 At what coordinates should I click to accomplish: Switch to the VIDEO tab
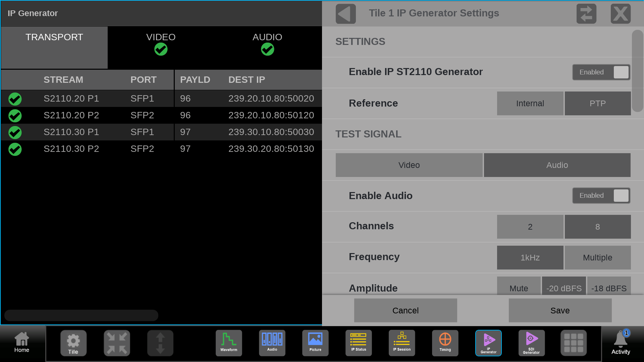point(161,44)
